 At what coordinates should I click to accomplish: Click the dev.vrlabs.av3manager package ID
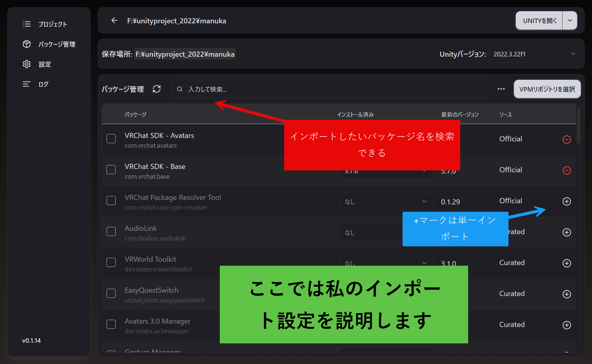coord(156,331)
